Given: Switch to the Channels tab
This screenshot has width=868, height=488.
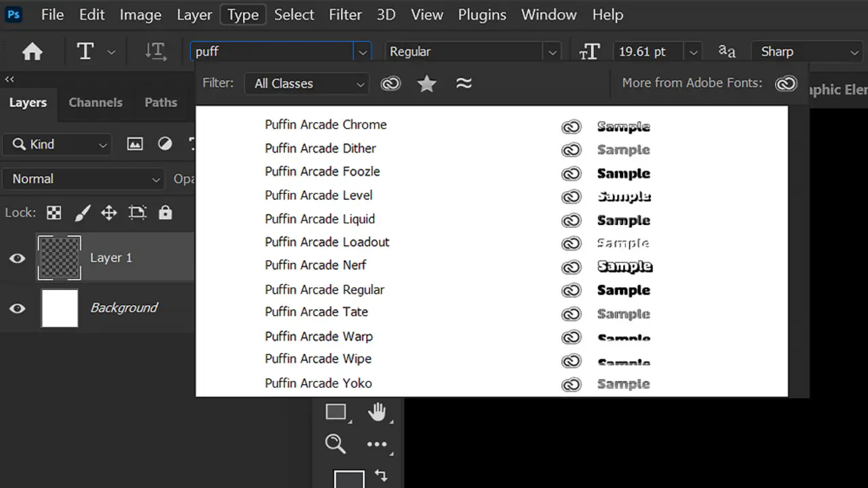Looking at the screenshot, I should (x=96, y=102).
